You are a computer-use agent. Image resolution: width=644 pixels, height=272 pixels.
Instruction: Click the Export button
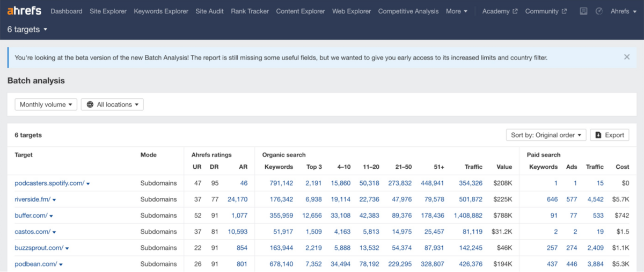click(x=610, y=135)
